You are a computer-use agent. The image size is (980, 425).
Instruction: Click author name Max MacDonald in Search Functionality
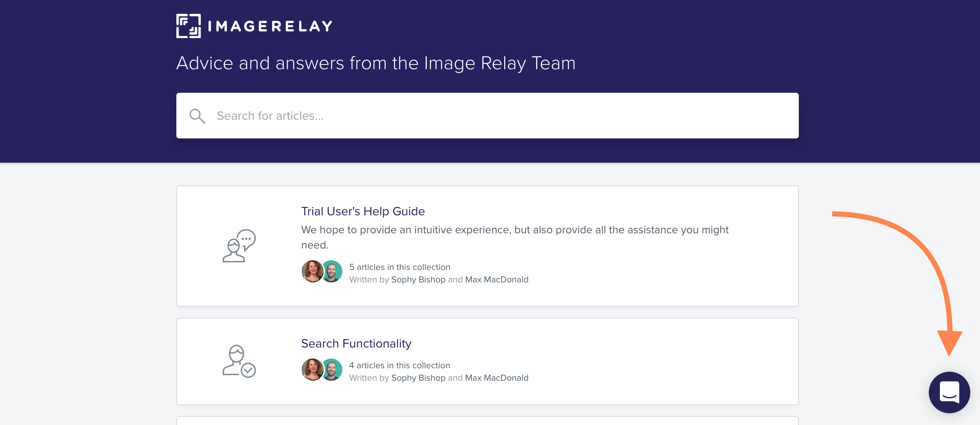click(x=497, y=378)
